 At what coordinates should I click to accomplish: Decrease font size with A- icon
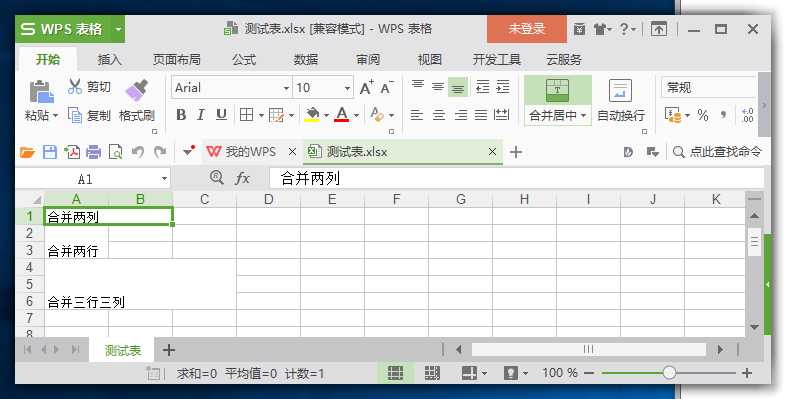click(387, 88)
